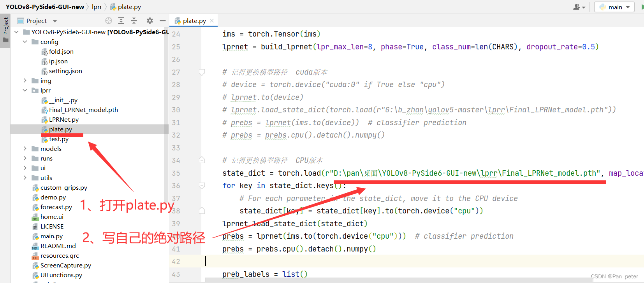This screenshot has height=283, width=644.
Task: Click 'build_lprnet' in line 25
Action: [x=286, y=47]
